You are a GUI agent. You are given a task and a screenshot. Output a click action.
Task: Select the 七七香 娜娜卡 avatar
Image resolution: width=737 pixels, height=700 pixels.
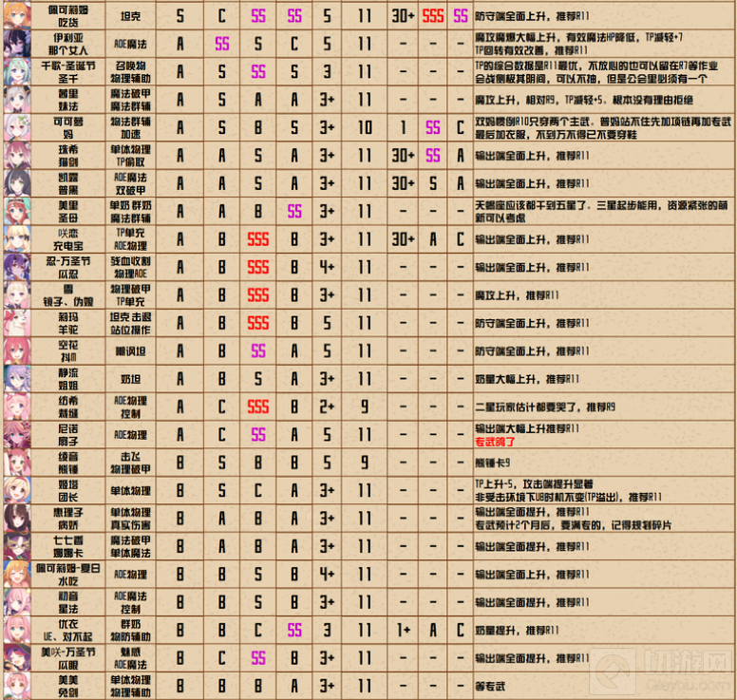(x=17, y=547)
